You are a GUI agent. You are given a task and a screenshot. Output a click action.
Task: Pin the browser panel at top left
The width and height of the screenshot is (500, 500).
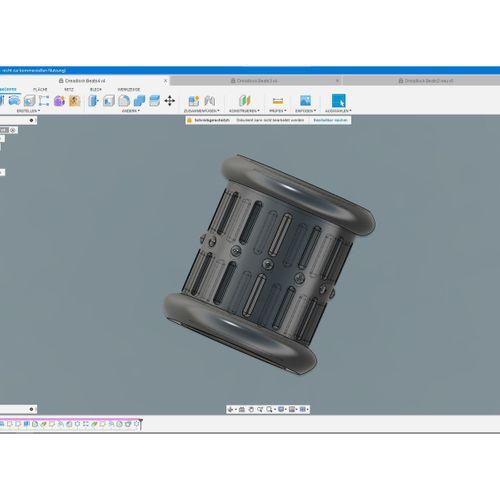click(x=31, y=120)
